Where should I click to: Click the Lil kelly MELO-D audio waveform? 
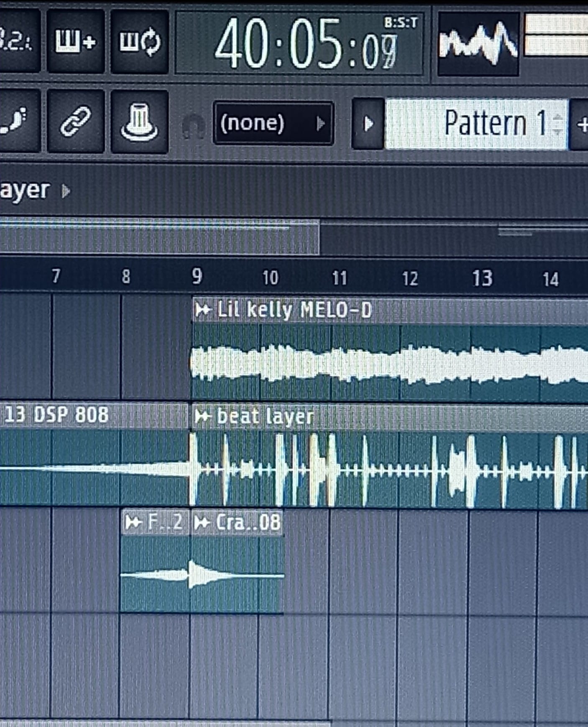coord(389,363)
